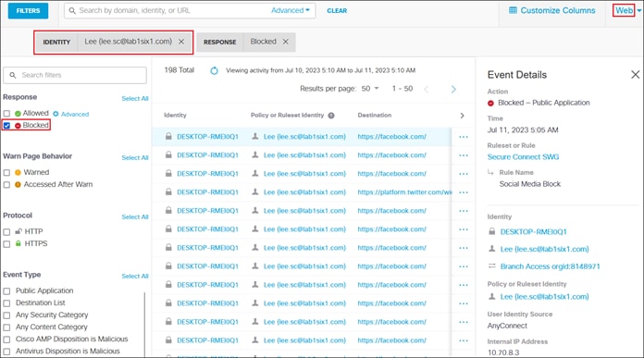
Task: Open DESKTOP-RMEI0Q1 in Event Details
Action: (x=533, y=232)
